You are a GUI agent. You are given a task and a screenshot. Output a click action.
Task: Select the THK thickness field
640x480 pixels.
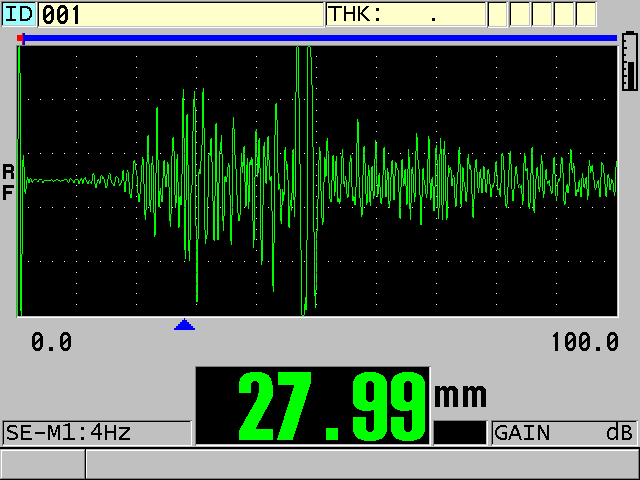click(405, 14)
